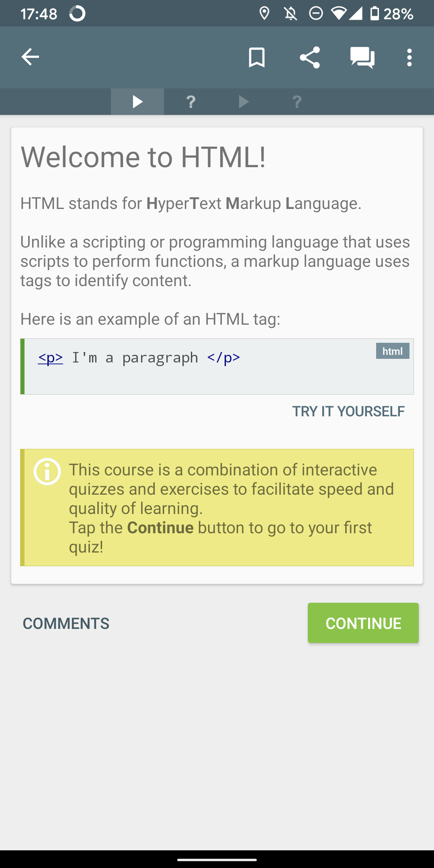Open the discussion chat icon
Image resolution: width=434 pixels, height=868 pixels.
click(362, 57)
